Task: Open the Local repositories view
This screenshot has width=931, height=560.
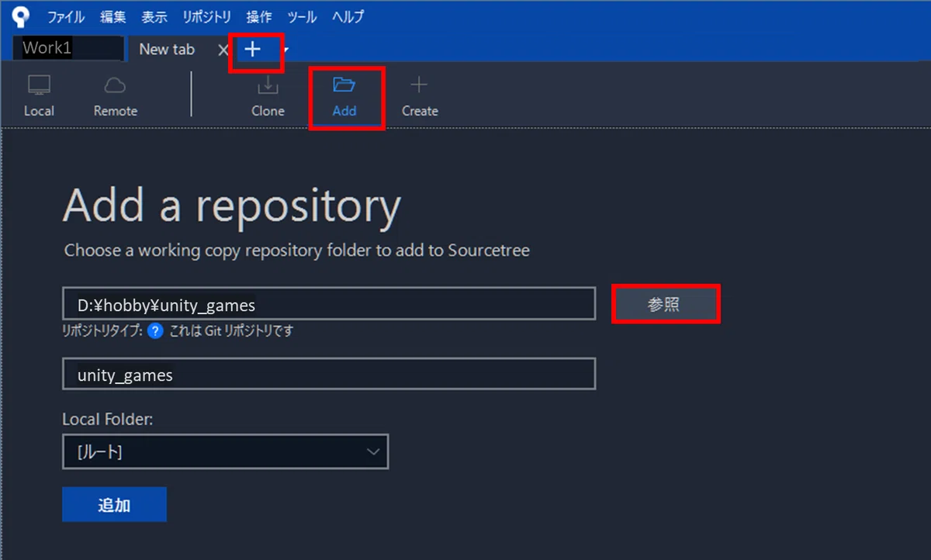Action: [x=39, y=96]
